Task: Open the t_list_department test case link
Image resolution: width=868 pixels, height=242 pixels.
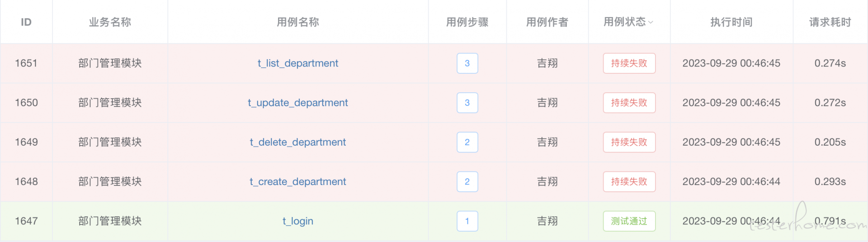Action: pyautogui.click(x=298, y=63)
